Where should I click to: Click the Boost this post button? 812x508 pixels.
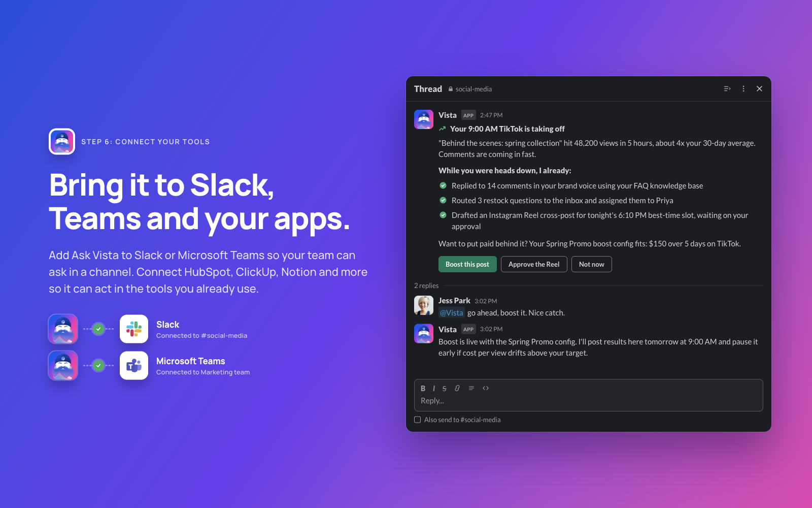click(x=467, y=264)
